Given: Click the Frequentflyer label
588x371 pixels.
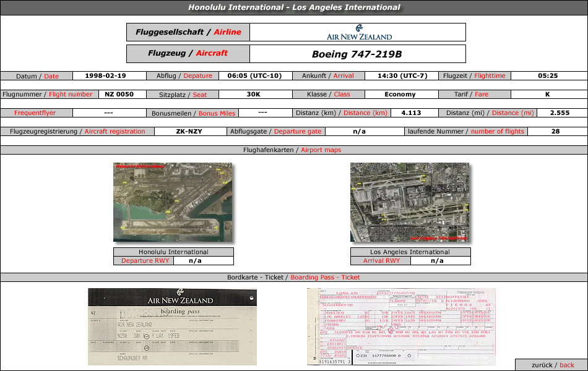Looking at the screenshot, I should coord(37,113).
